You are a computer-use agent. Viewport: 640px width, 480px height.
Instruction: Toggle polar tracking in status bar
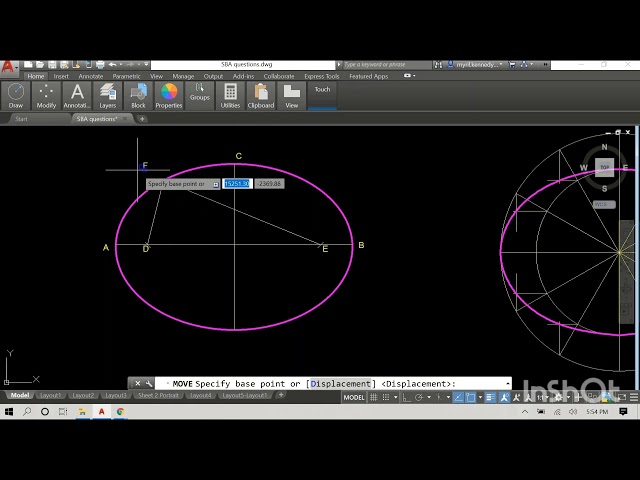tap(419, 397)
